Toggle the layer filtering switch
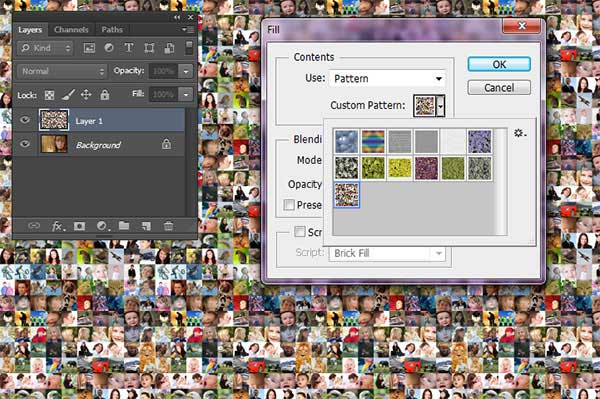Screen dimensions: 600x399 189,48
